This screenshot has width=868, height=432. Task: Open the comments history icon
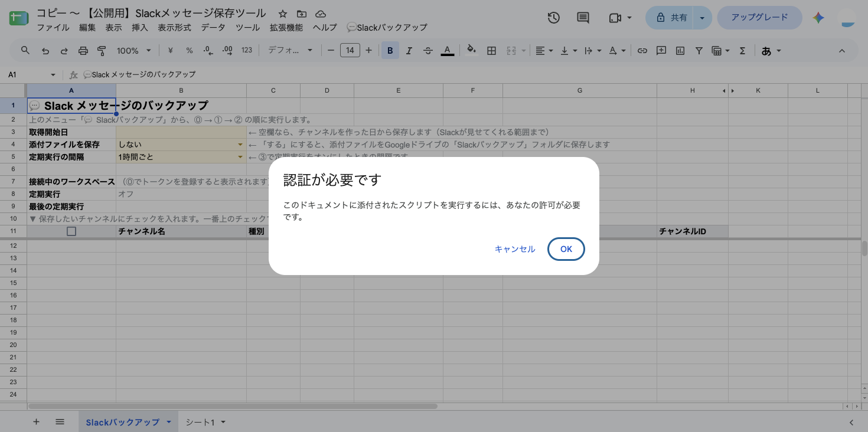(583, 18)
